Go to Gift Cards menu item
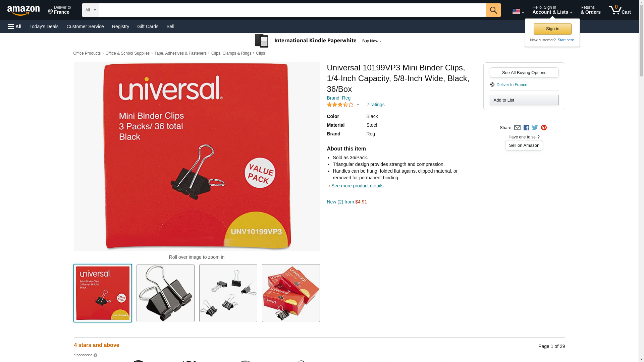 tap(148, 26)
